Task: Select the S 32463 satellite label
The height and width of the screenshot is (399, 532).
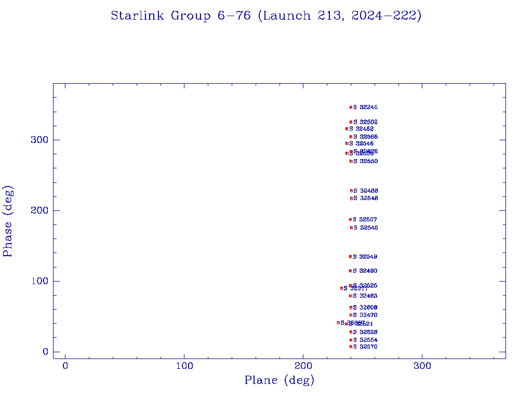Action: point(365,296)
